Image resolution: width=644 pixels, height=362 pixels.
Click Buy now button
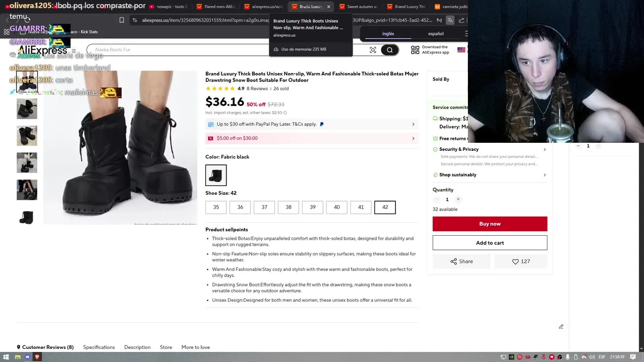[490, 224]
